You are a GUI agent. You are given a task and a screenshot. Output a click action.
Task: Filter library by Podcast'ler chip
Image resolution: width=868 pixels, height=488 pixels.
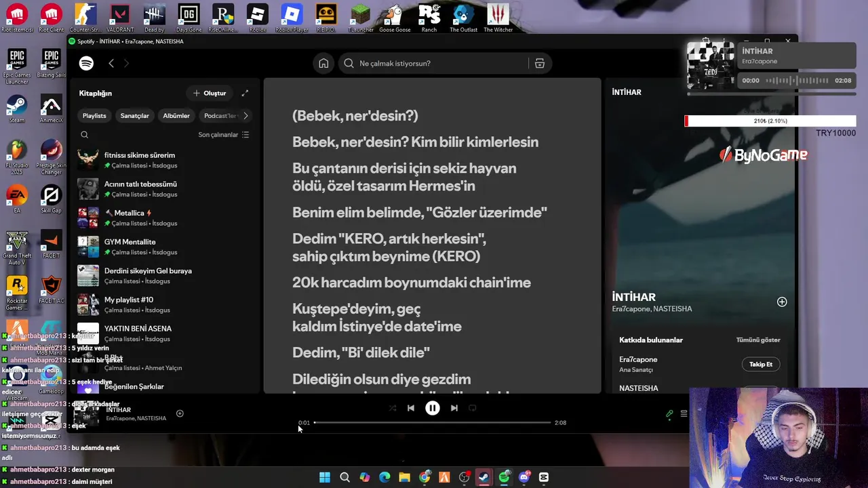pyautogui.click(x=220, y=116)
